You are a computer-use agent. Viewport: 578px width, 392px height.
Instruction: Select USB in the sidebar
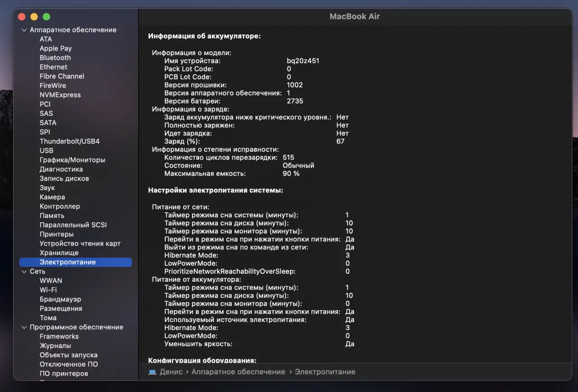pos(47,150)
